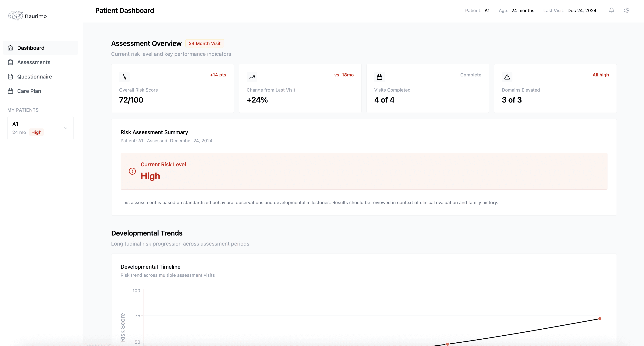Click the Overall Risk Score pulse icon
Screen dimensions: 644x346
click(124, 77)
